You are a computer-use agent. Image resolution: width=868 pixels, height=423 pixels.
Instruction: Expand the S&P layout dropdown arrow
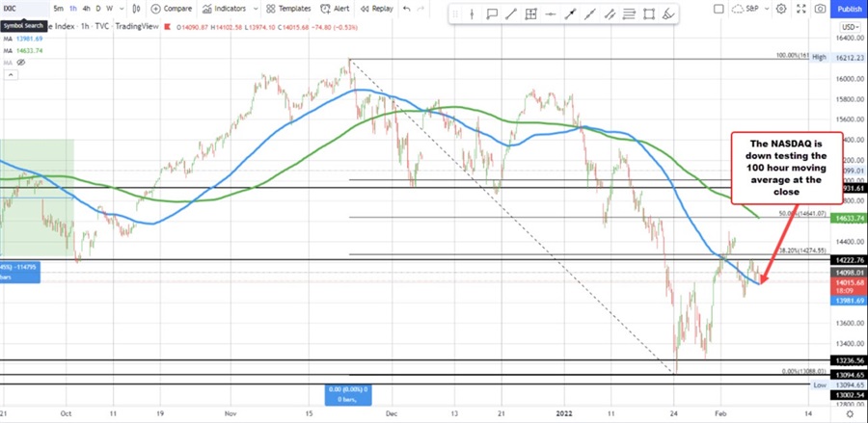point(768,9)
